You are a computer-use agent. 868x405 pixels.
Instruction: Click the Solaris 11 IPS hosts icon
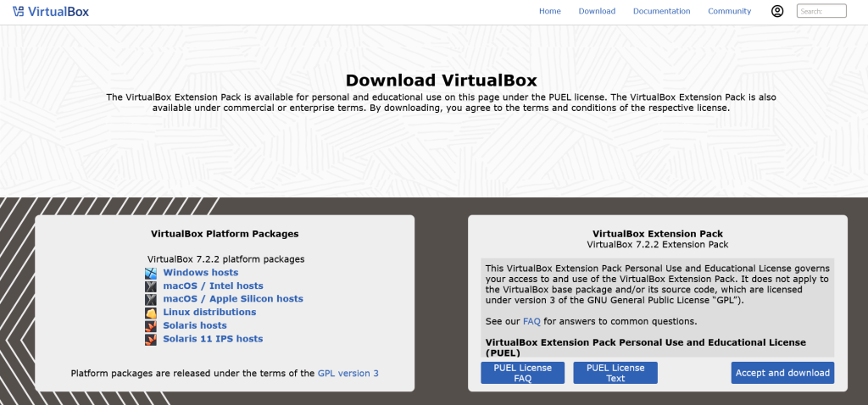(x=151, y=339)
